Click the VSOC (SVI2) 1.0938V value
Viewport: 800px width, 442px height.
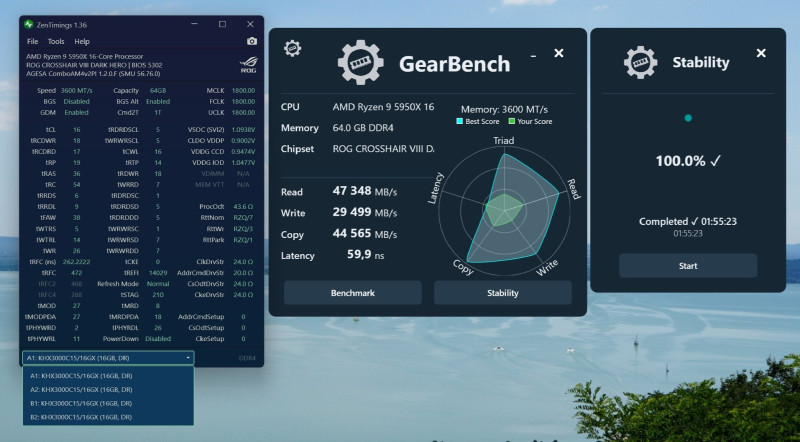click(x=243, y=130)
